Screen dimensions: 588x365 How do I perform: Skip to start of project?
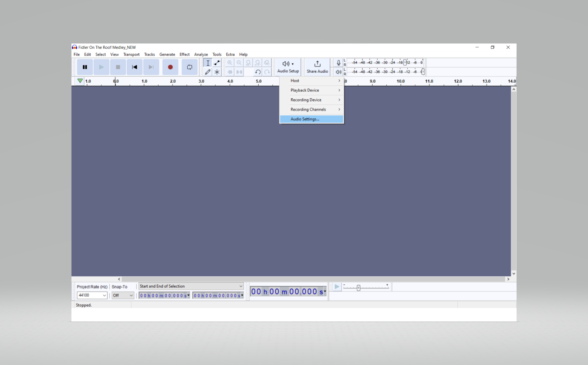(x=135, y=67)
